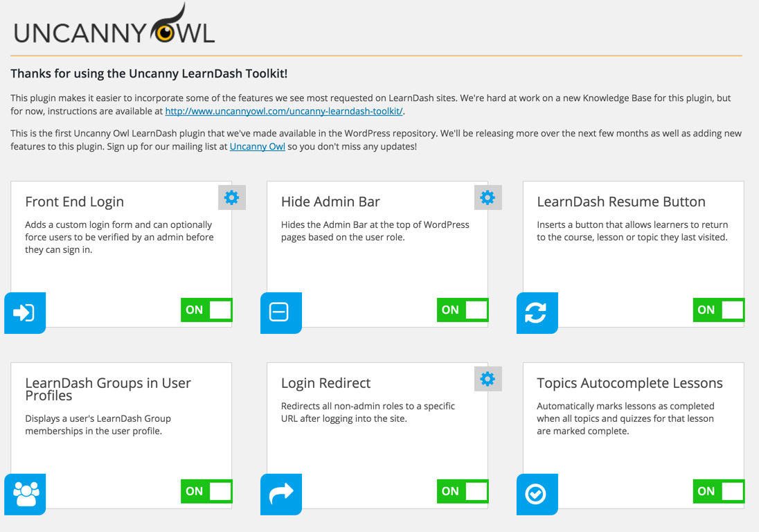Disable the Hide Admin Bar switch
The image size is (759, 532).
click(463, 310)
